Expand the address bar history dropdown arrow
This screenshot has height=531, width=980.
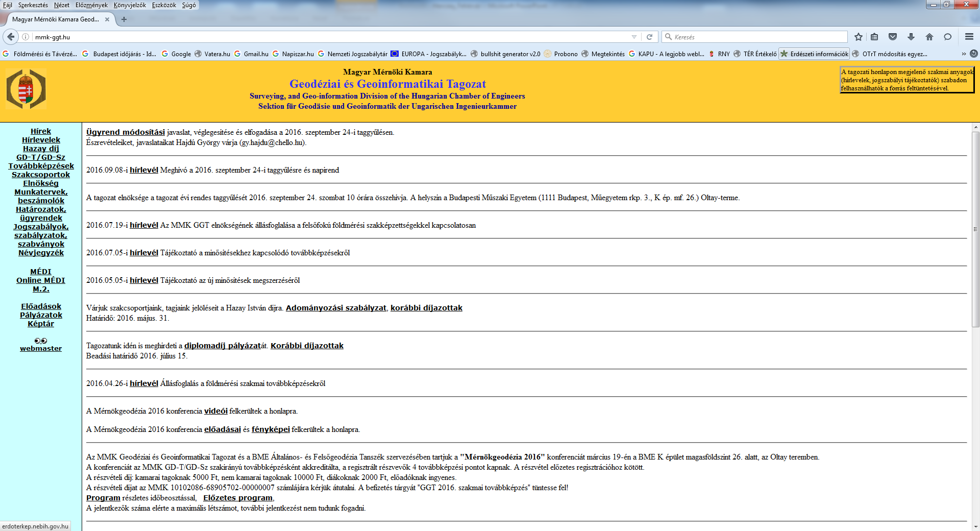click(x=634, y=37)
